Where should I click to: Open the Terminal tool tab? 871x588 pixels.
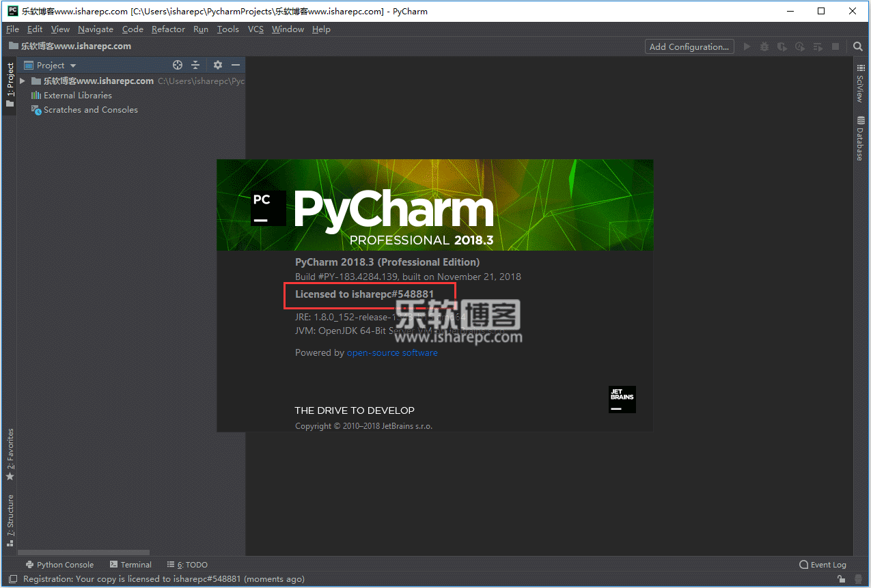(130, 565)
